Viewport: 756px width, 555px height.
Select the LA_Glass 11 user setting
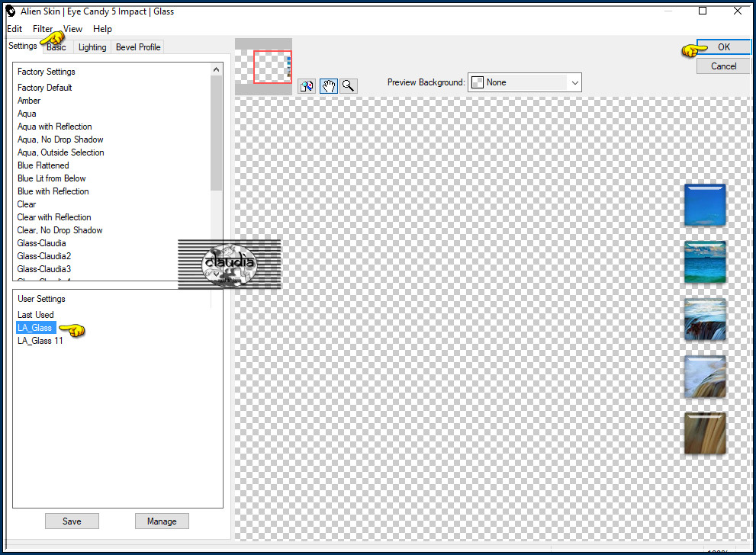[40, 341]
